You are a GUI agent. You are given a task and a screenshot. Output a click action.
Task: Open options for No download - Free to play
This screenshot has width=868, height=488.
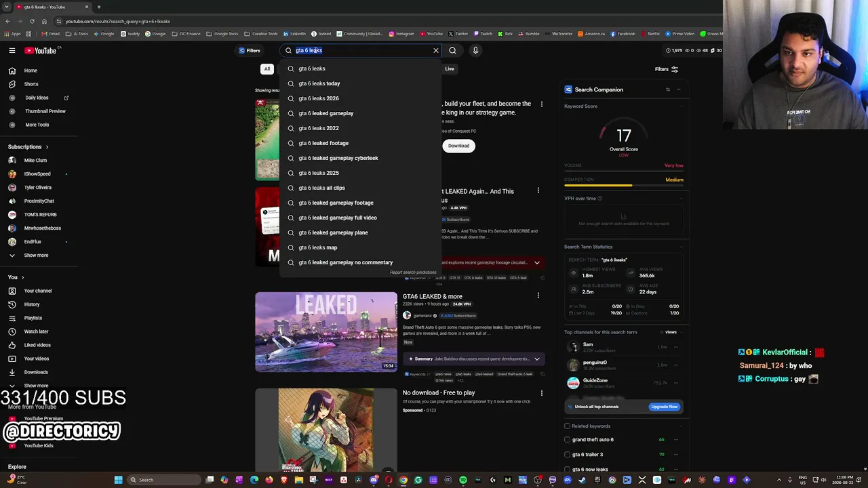click(x=541, y=393)
